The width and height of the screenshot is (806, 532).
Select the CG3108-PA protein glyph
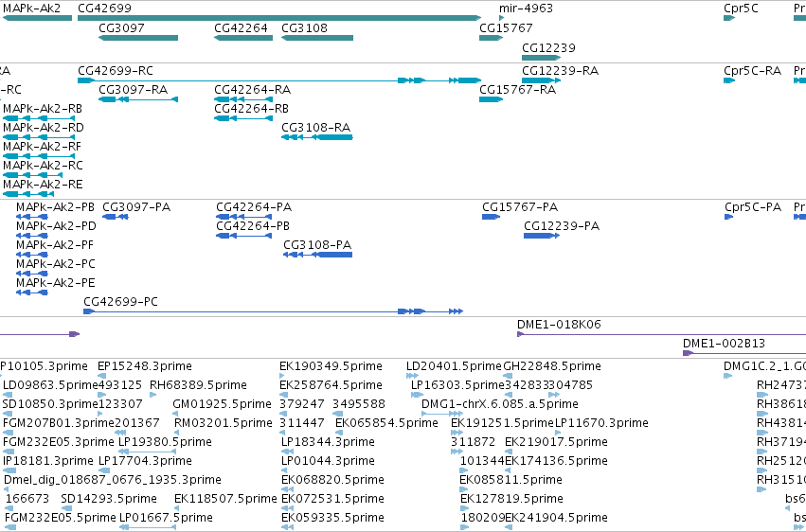click(317, 255)
